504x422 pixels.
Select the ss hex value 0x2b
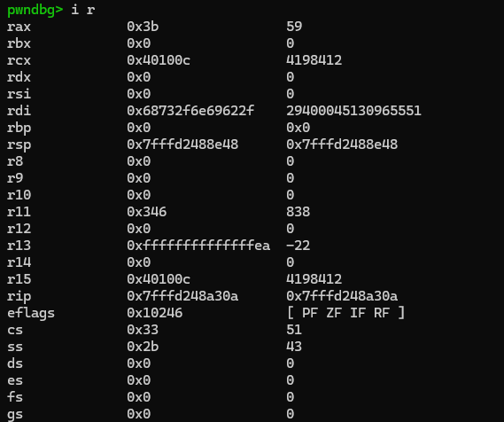(143, 347)
